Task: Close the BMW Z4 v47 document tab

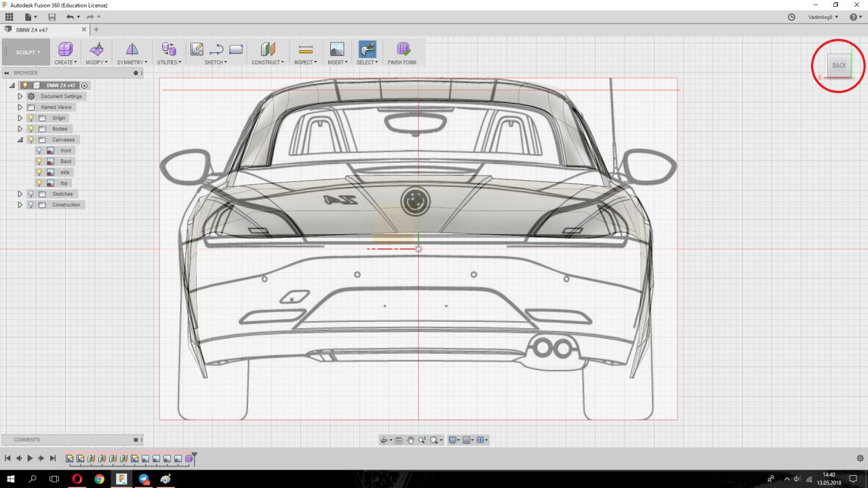Action: (x=85, y=30)
